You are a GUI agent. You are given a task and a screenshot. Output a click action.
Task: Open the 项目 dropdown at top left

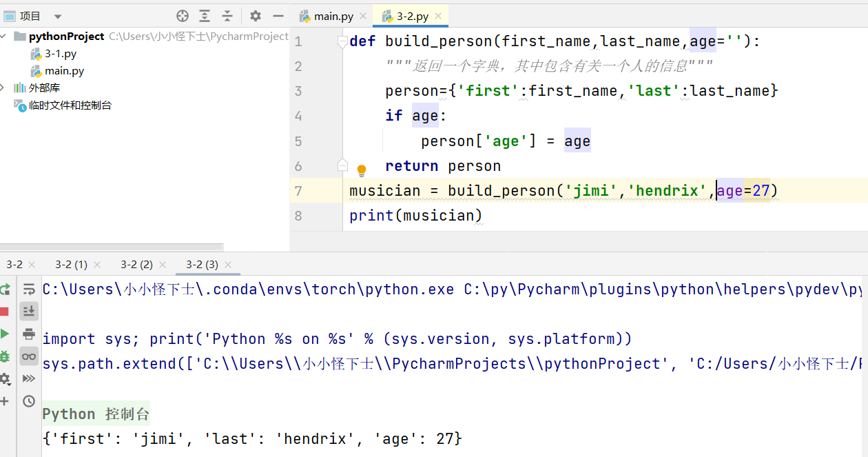pos(56,15)
